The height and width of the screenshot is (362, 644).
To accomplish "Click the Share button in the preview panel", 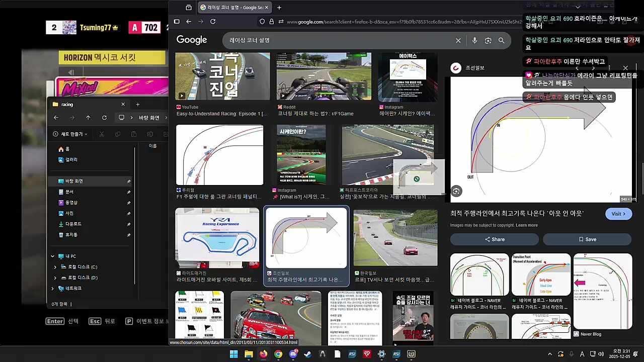I will pos(494,239).
